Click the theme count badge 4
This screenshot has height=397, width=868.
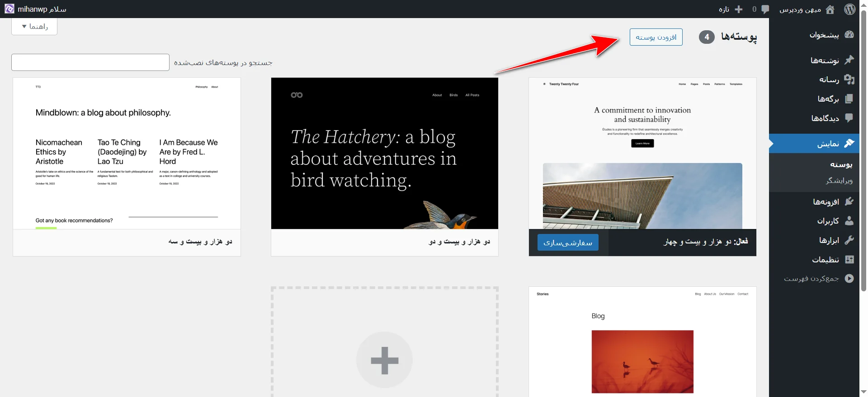click(707, 37)
